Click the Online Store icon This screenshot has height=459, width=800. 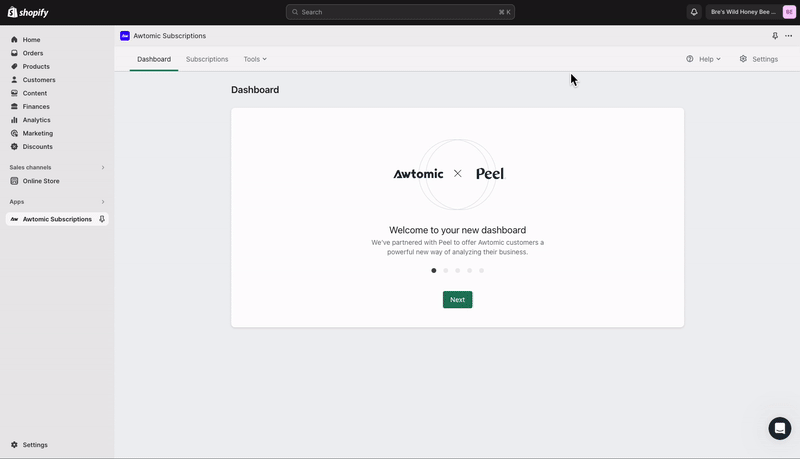pos(14,181)
